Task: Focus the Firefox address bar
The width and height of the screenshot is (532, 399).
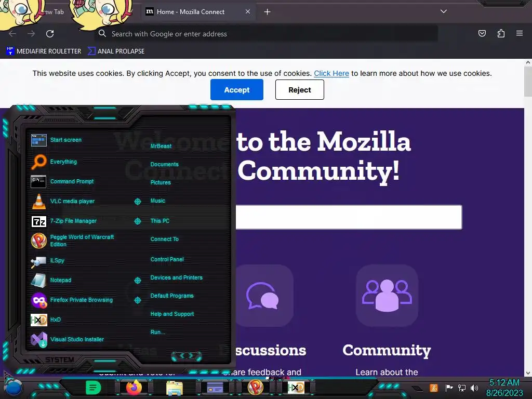Action: (x=267, y=34)
